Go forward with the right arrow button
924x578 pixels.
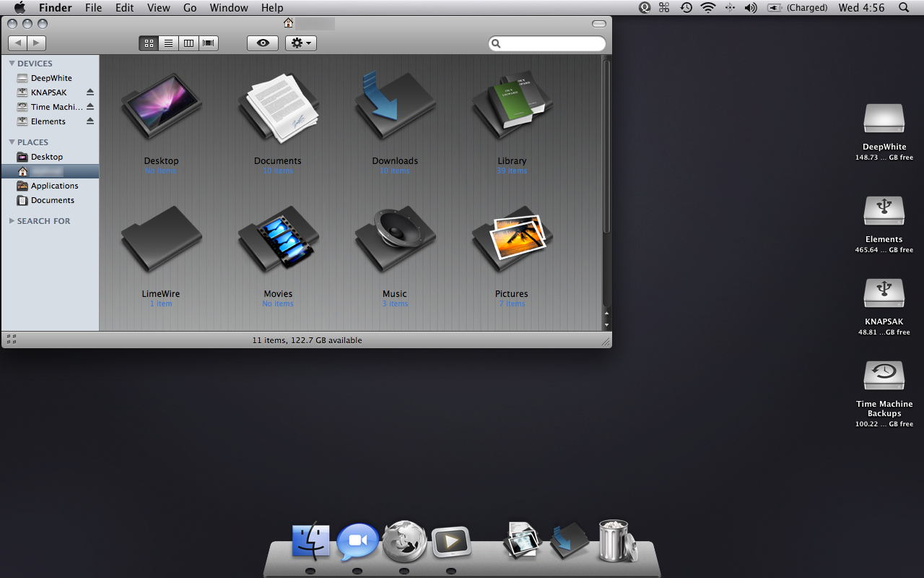[37, 43]
